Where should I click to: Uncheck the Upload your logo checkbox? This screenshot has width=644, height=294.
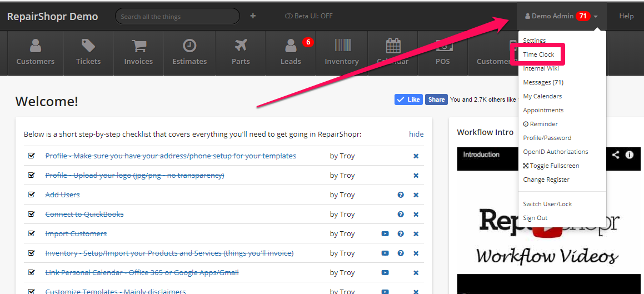click(x=31, y=175)
